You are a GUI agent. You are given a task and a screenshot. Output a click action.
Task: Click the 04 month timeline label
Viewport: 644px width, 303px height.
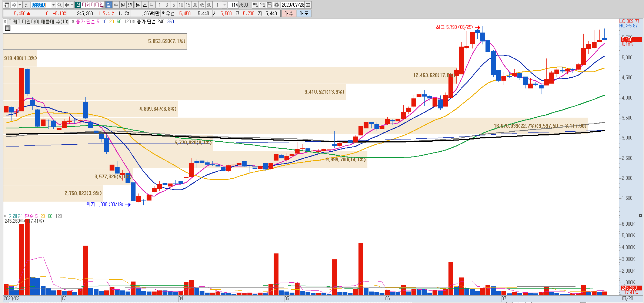(x=181, y=298)
